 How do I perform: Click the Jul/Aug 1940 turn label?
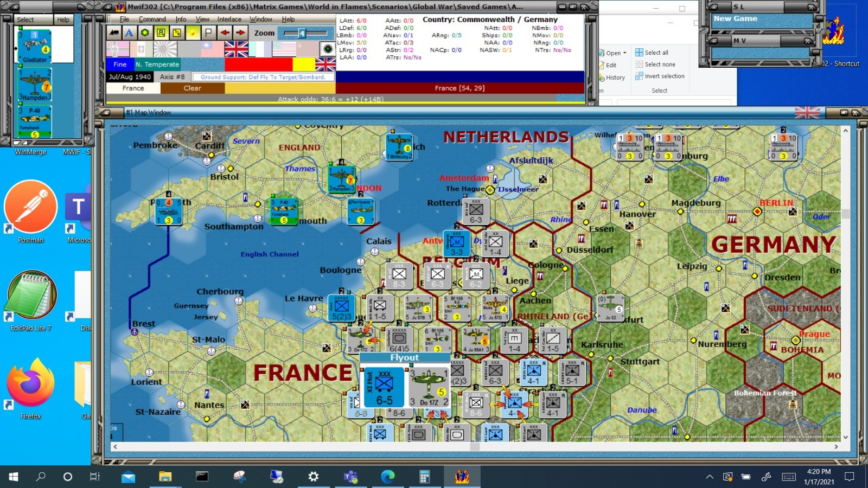click(x=130, y=76)
